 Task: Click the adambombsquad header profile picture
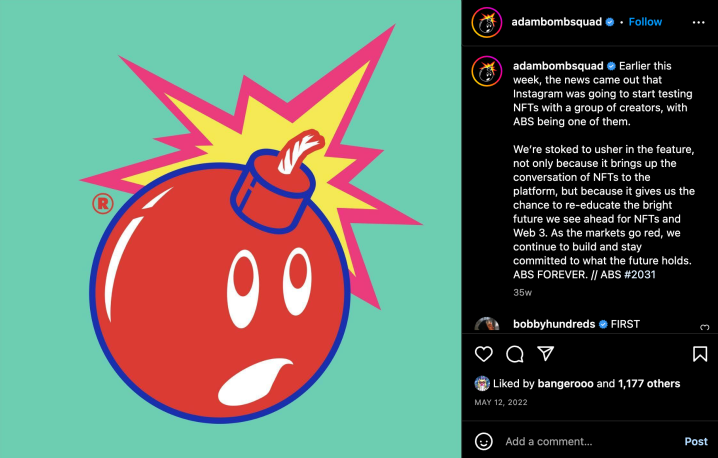tap(487, 22)
